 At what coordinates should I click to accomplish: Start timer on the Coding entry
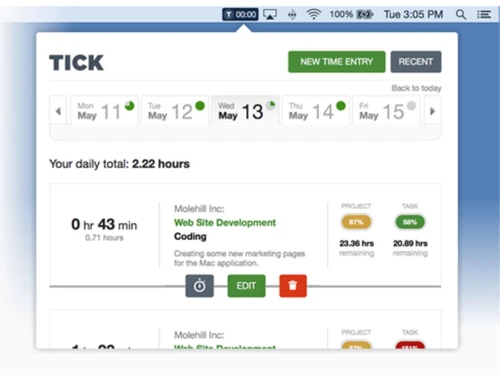199,286
